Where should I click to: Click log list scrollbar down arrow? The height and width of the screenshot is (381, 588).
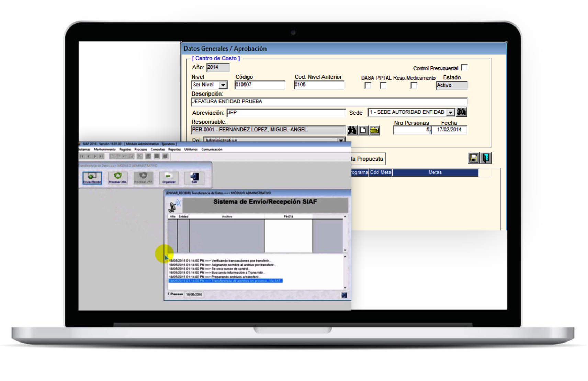click(x=345, y=287)
